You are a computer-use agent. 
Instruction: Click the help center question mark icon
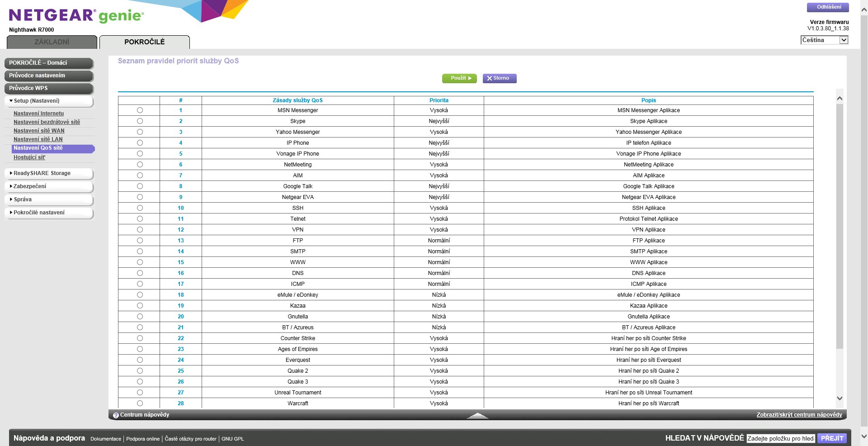116,415
